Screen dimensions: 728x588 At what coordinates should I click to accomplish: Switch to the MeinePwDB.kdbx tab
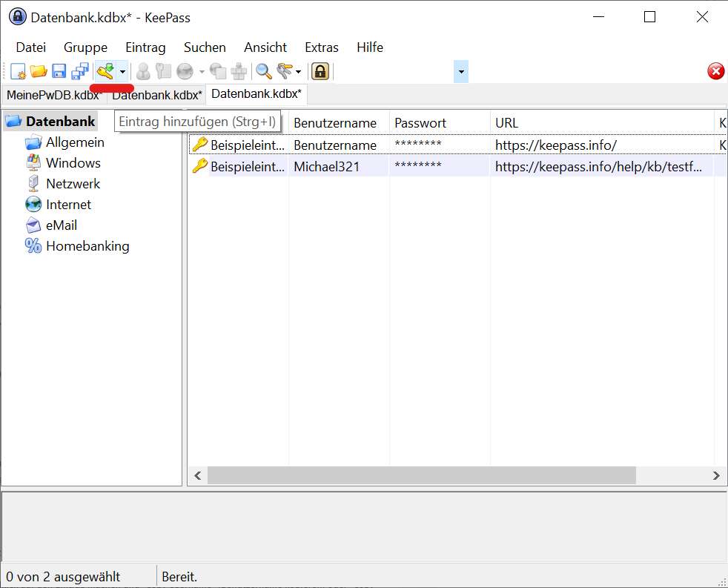[x=54, y=95]
